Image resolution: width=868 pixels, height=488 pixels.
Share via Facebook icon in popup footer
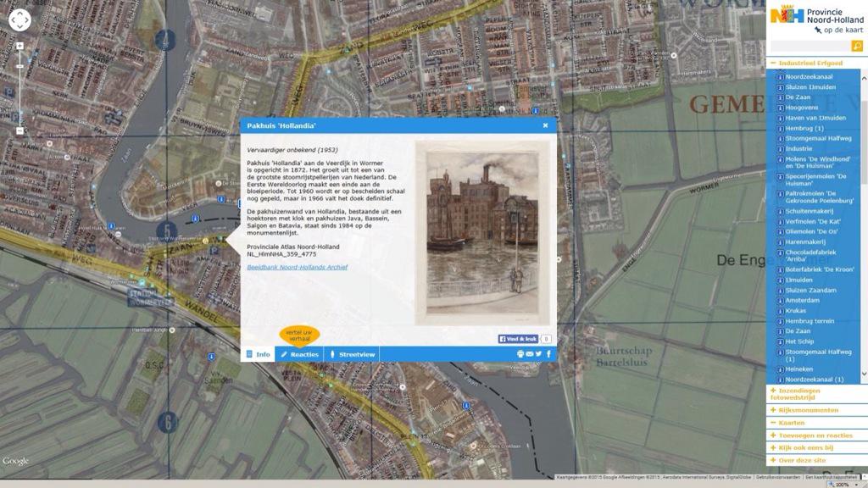[548, 354]
